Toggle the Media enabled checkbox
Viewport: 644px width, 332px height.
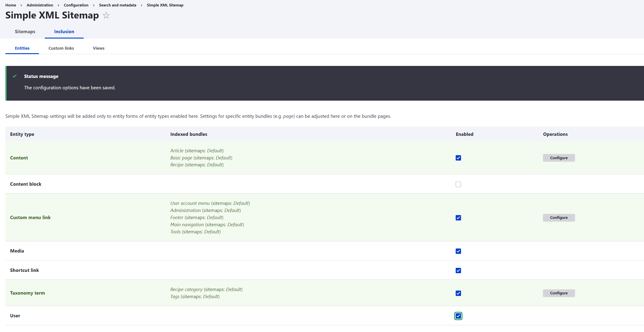pyautogui.click(x=458, y=251)
